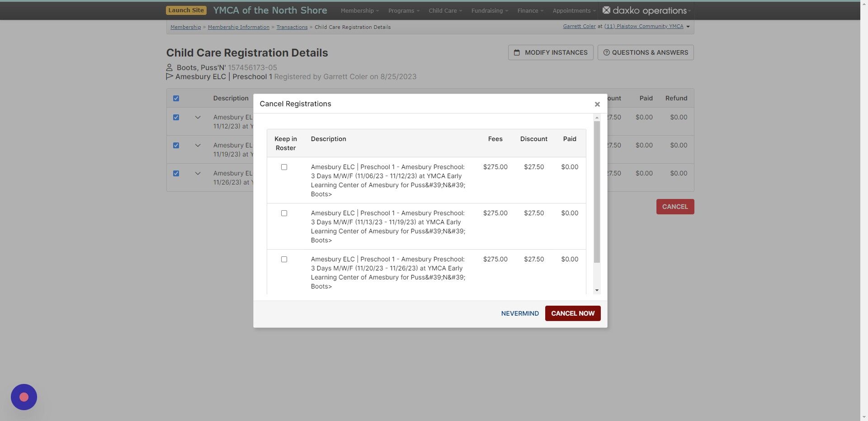Select NEVERMIND to abort cancellation
The width and height of the screenshot is (868, 421).
519,313
